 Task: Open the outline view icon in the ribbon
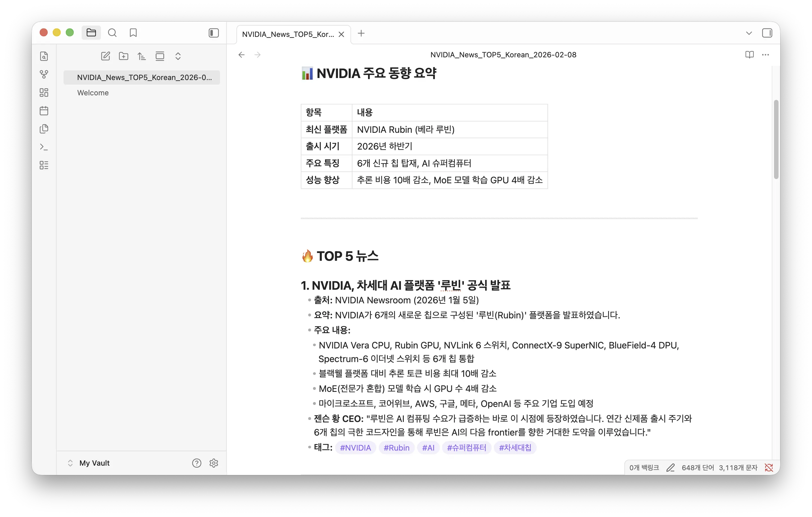click(44, 165)
